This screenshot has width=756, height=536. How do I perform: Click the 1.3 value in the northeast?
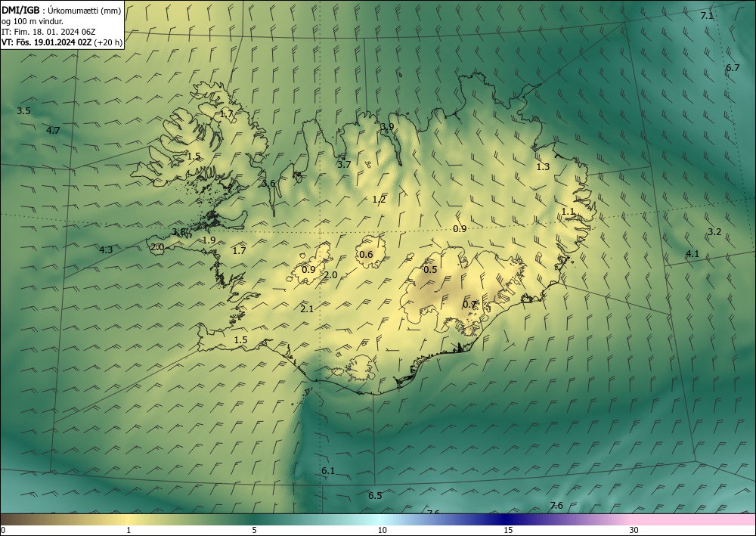(x=543, y=167)
